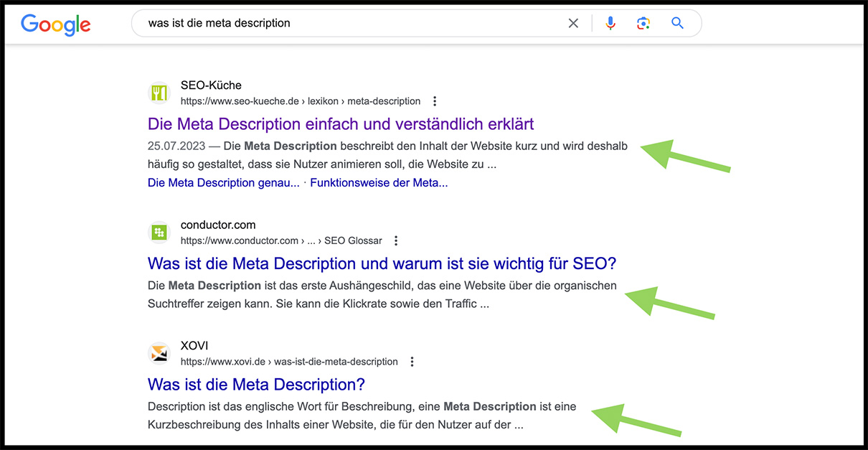Clear the search query with the X icon
Viewport: 868px width, 450px height.
[573, 24]
